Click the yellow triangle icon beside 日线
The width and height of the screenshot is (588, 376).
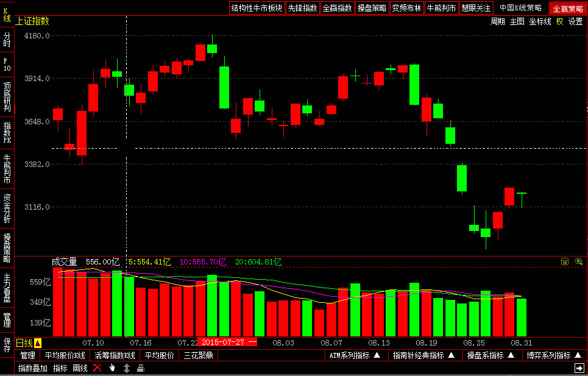(38, 343)
